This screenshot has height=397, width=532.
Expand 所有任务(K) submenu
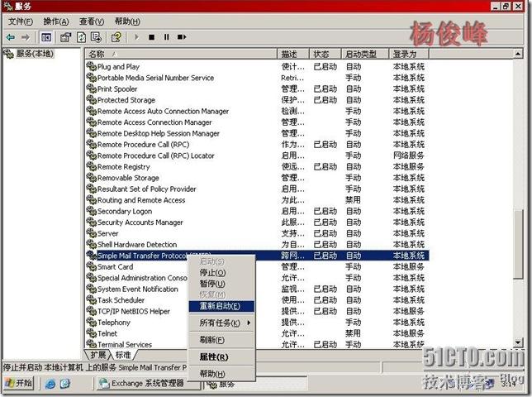pyautogui.click(x=221, y=323)
